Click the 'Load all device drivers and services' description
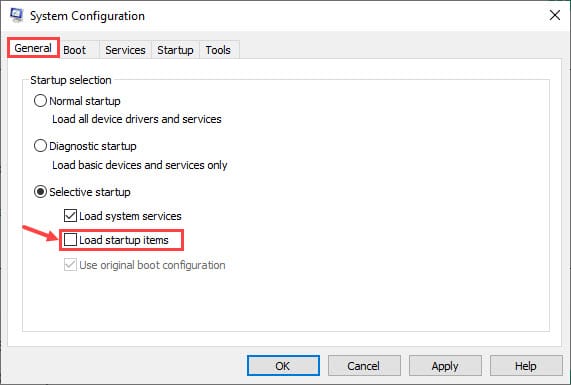Viewport: 571px width, 385px height. [x=137, y=119]
